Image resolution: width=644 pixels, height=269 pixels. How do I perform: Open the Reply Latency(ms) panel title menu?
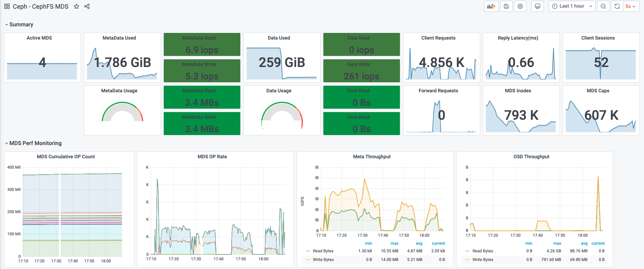click(x=518, y=38)
